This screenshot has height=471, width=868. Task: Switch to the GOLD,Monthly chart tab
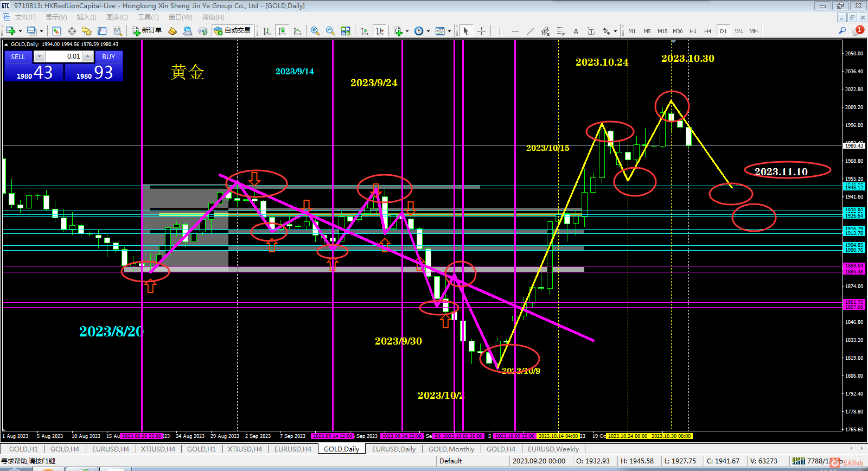click(x=451, y=449)
